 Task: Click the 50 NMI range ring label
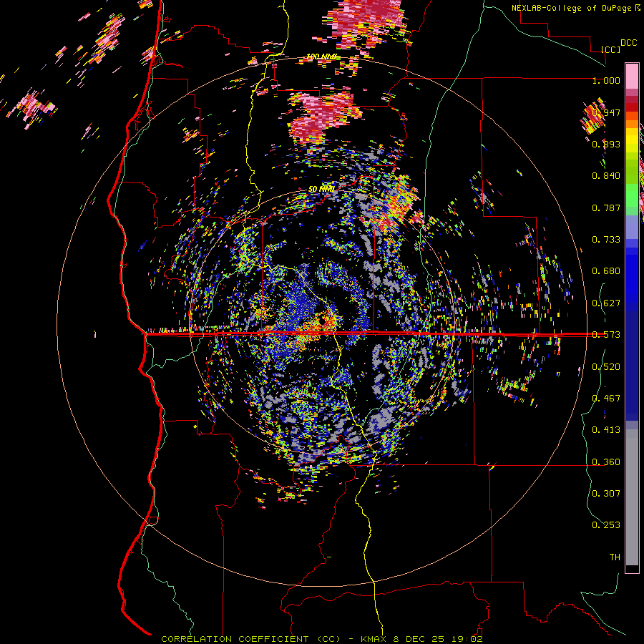[x=321, y=190]
